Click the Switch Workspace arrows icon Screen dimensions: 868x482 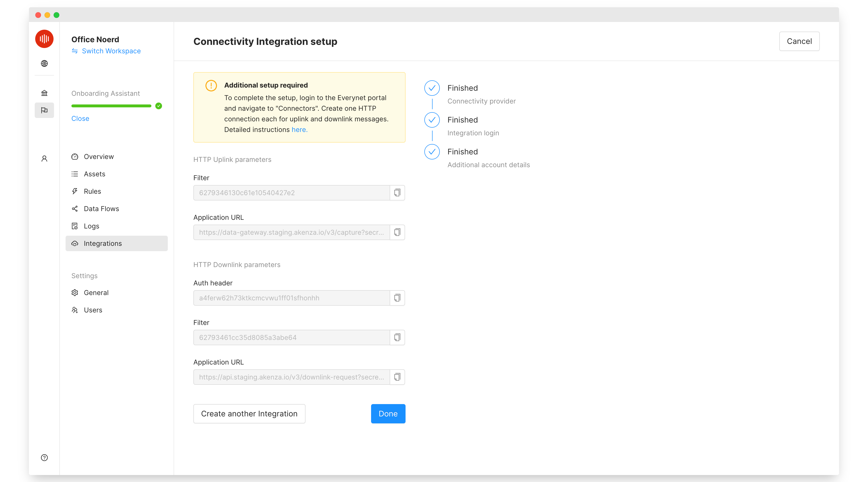(x=75, y=51)
